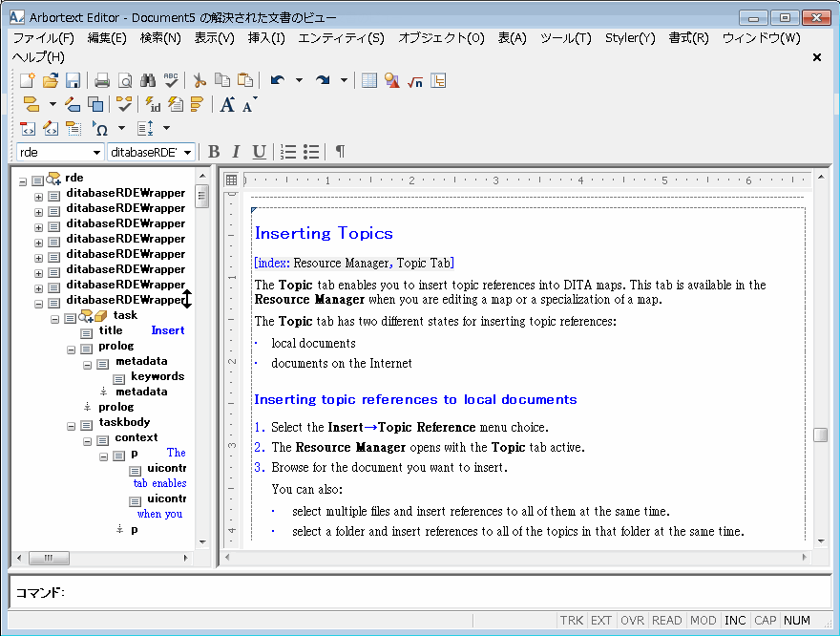This screenshot has width=840, height=636.
Task: Open Find with the binoculars icon
Action: tap(148, 80)
